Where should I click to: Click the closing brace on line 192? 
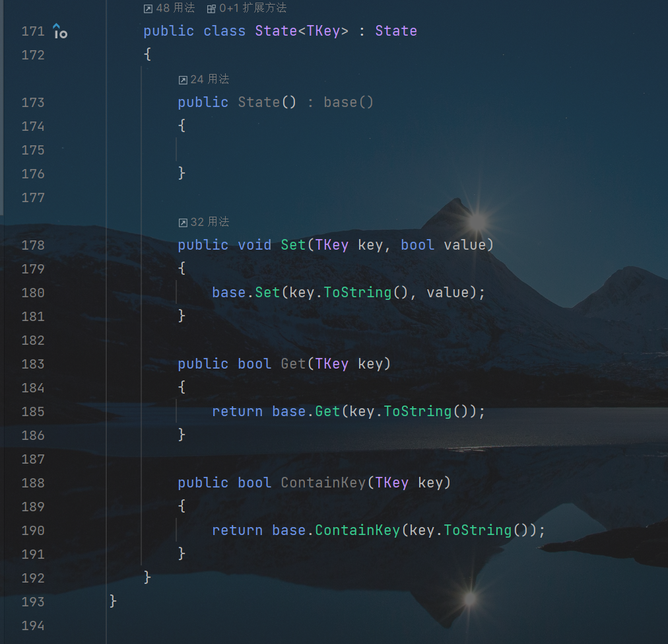pos(147,578)
